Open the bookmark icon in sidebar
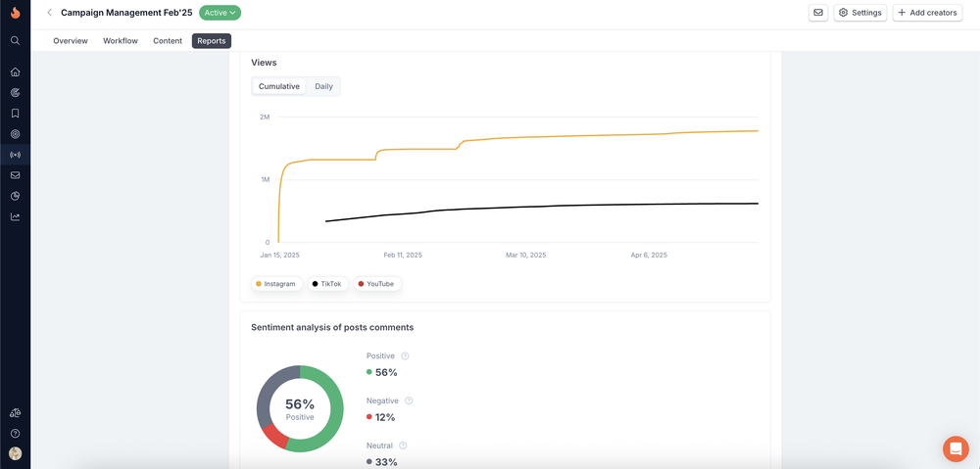Image resolution: width=980 pixels, height=469 pixels. click(x=15, y=113)
